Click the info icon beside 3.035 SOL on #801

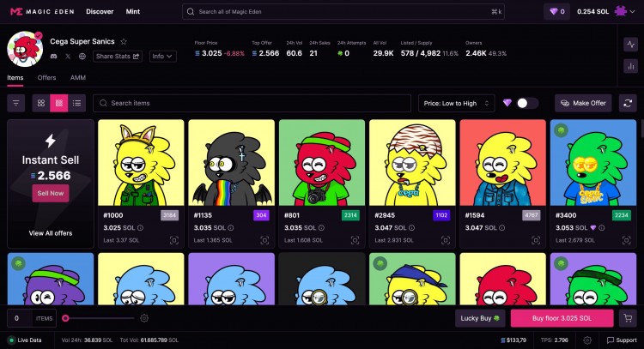coord(321,227)
